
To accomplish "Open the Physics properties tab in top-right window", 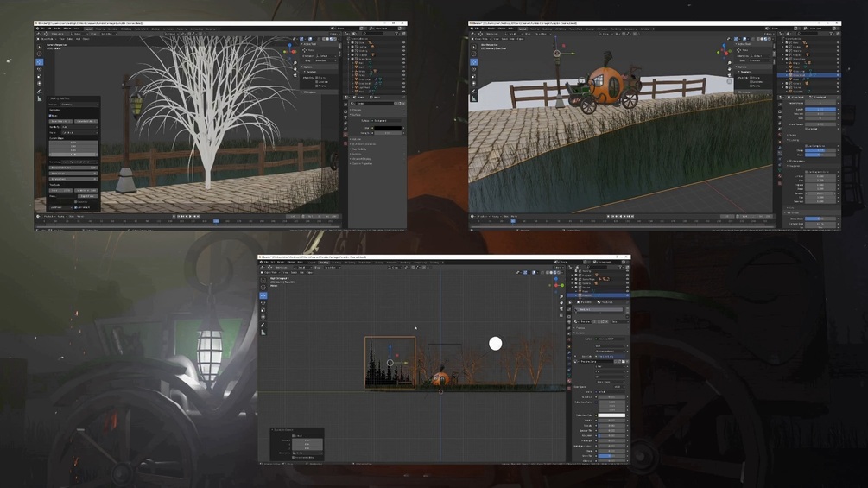I will (x=779, y=159).
